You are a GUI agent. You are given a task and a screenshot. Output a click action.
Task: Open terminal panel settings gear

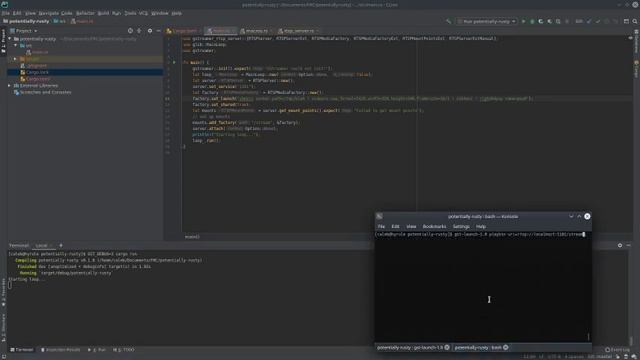(x=620, y=245)
